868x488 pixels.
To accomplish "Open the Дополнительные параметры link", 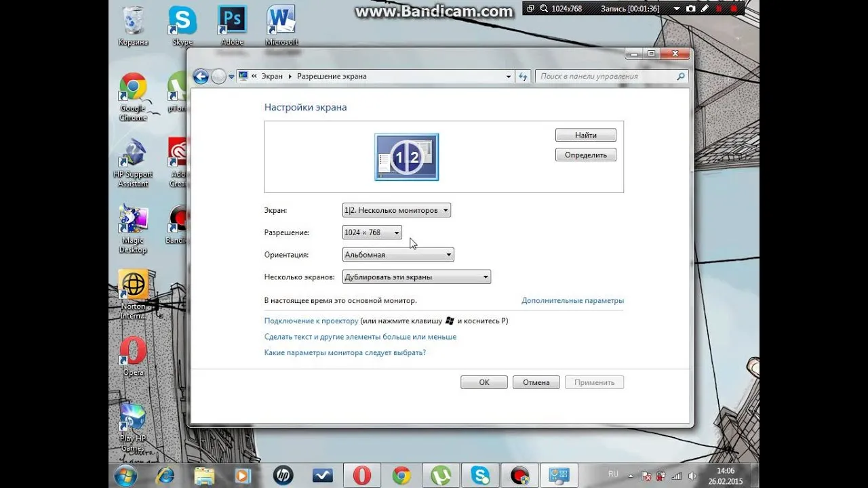I will point(573,300).
